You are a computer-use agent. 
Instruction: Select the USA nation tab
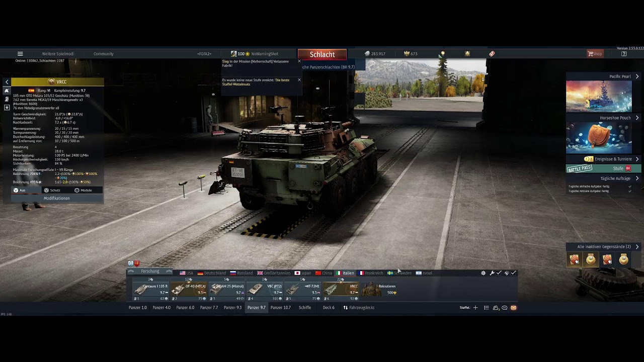click(x=186, y=273)
